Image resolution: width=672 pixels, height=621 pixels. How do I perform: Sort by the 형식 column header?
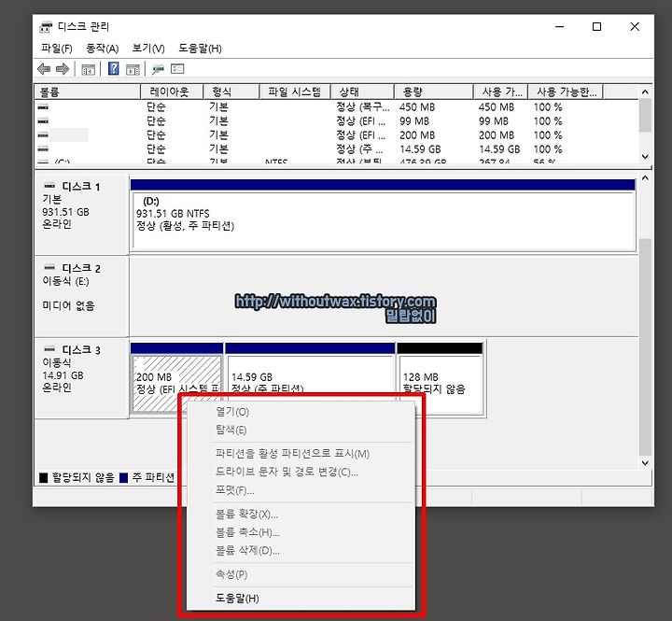[x=231, y=92]
